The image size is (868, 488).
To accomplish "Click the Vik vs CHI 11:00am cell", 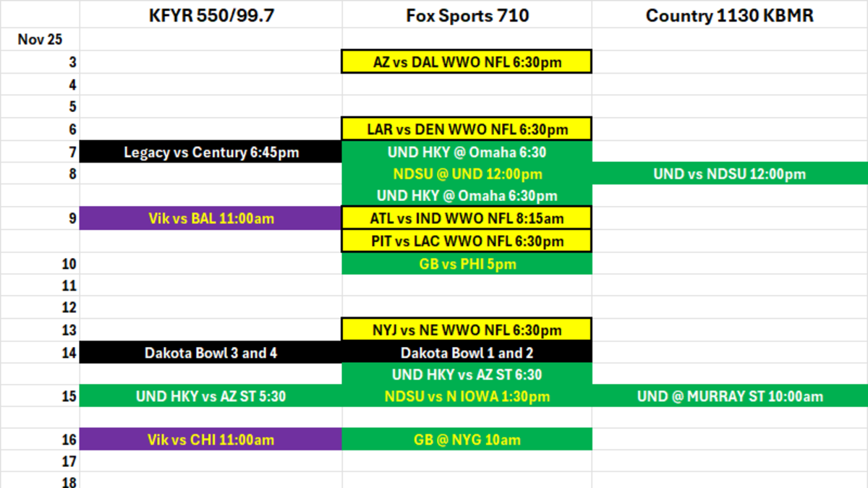I will pos(210,440).
